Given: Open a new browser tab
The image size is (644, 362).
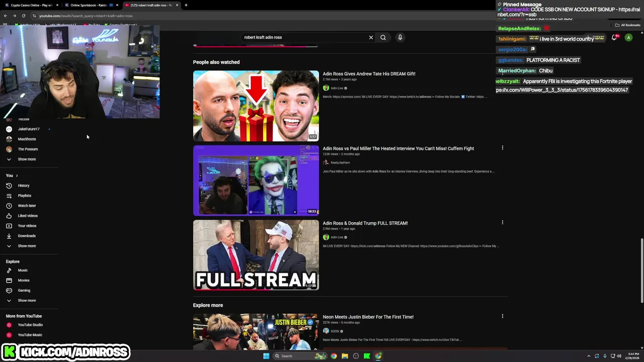Looking at the screenshot, I should click(186, 5).
